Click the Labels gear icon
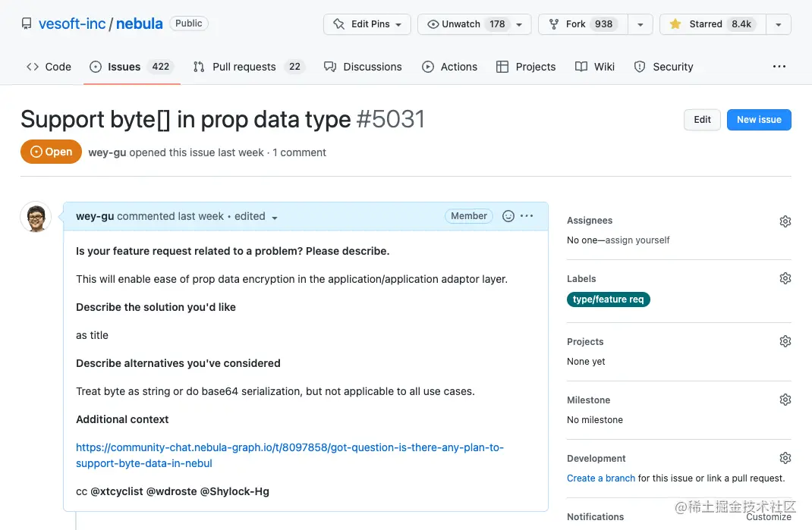This screenshot has width=812, height=530. coord(785,278)
